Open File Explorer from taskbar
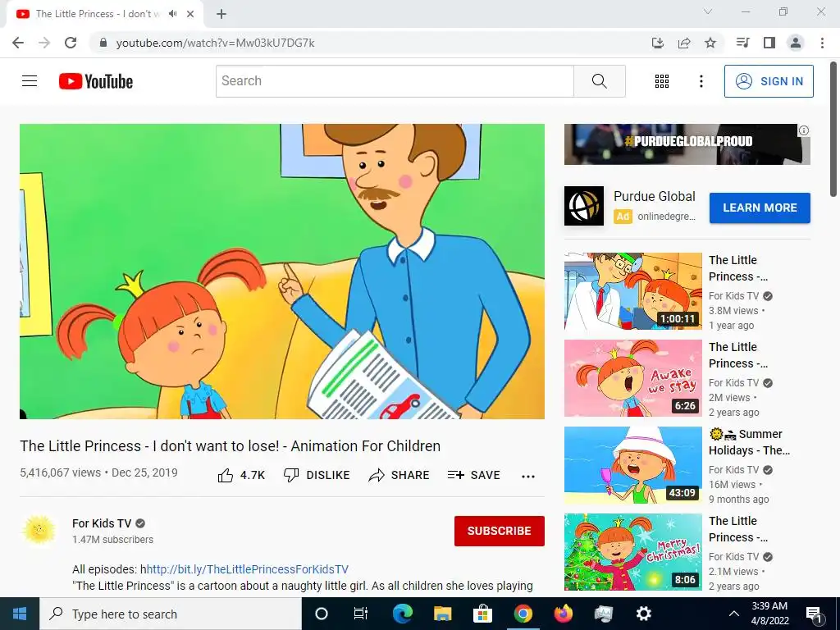This screenshot has width=840, height=630. pyautogui.click(x=442, y=614)
